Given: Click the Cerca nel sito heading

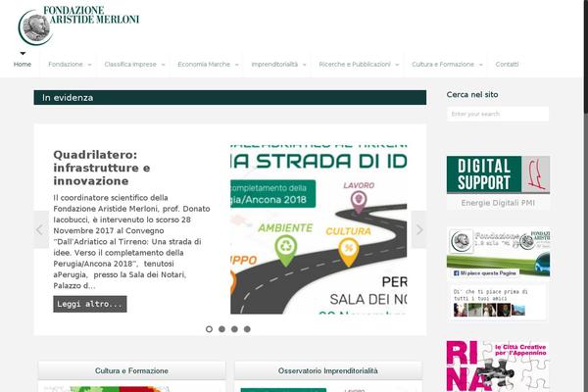Looking at the screenshot, I should point(472,94).
